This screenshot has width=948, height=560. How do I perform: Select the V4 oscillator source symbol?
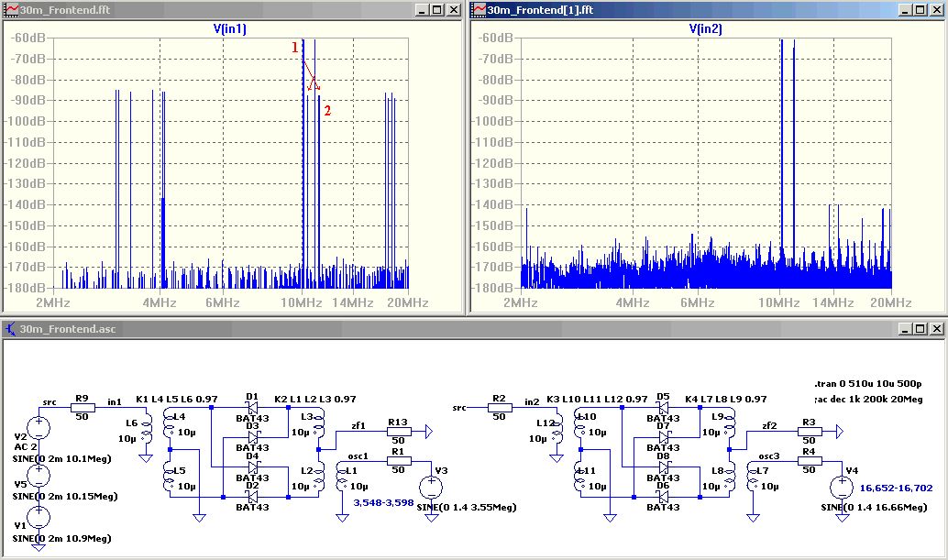click(x=842, y=488)
